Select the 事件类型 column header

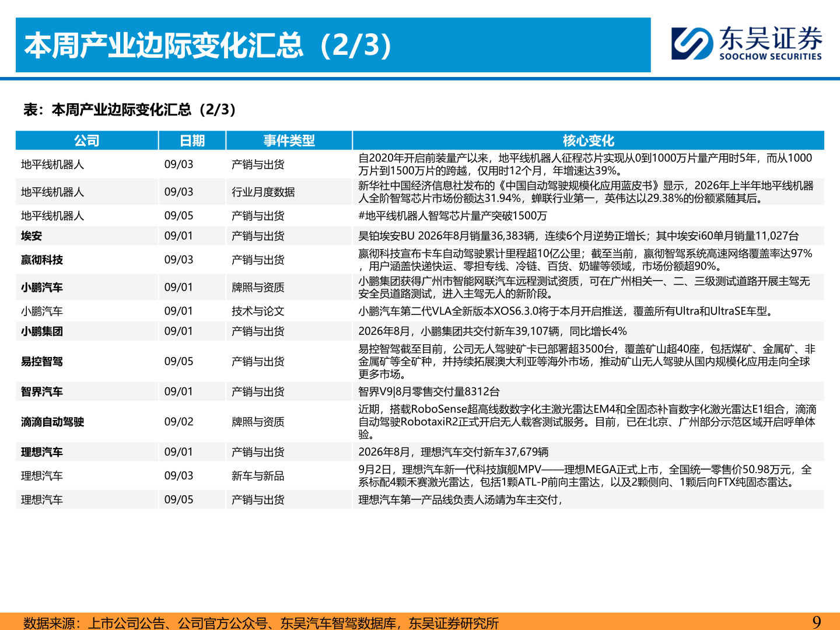coord(289,141)
